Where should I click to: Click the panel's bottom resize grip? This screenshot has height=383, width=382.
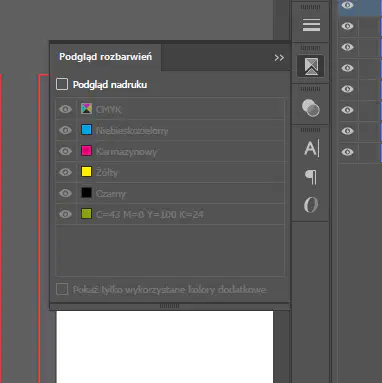[169, 306]
